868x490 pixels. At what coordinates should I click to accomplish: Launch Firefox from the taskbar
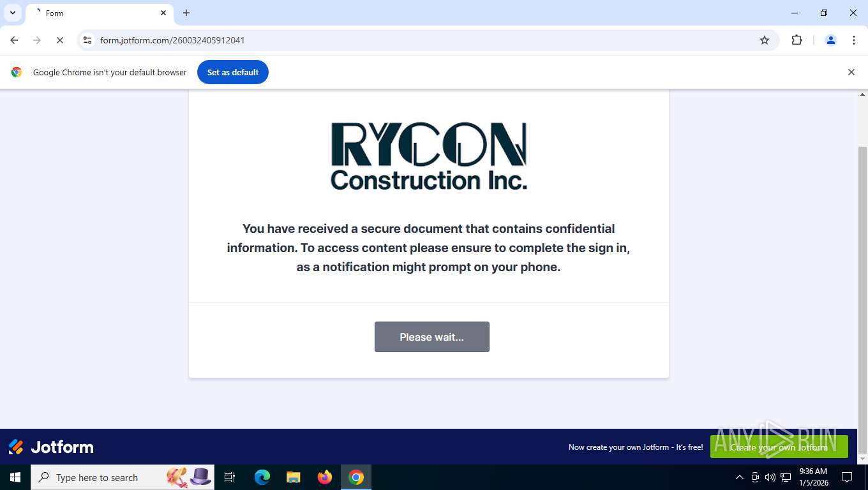pos(325,477)
